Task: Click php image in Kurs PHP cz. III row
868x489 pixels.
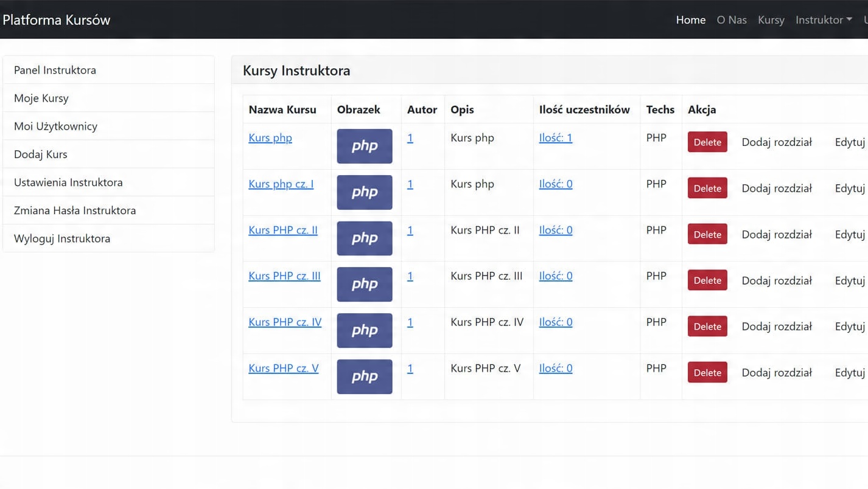Action: (x=364, y=284)
